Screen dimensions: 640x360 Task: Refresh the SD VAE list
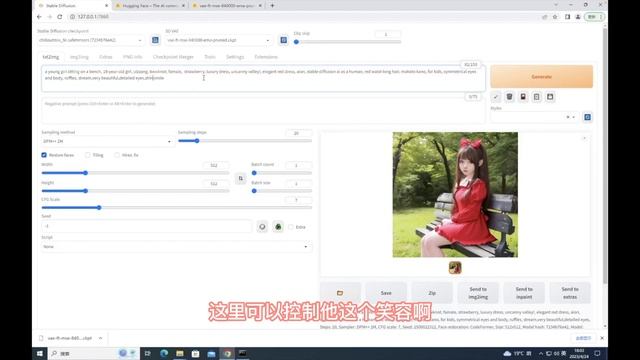click(284, 40)
